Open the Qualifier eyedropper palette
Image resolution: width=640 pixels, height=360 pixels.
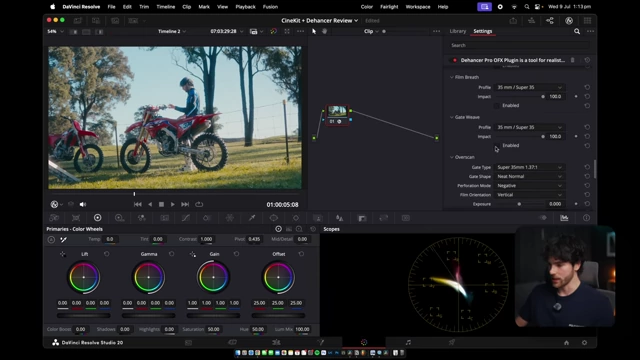pos(252,218)
